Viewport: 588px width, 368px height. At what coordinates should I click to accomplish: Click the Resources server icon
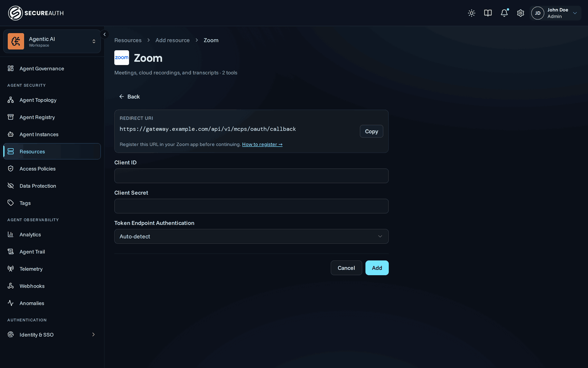point(11,151)
